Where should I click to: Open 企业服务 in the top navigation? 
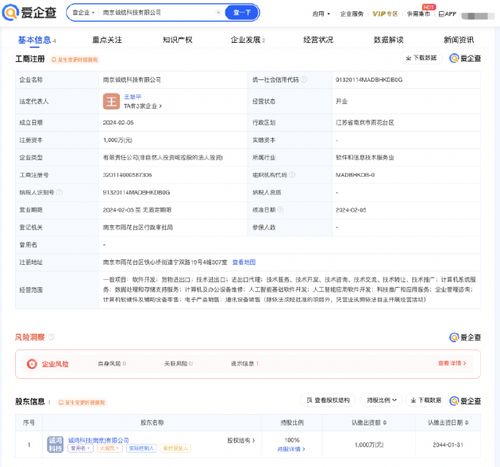pos(352,14)
